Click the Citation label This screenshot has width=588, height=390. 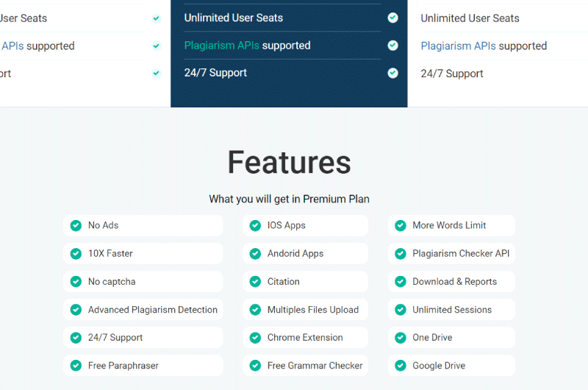pos(284,282)
